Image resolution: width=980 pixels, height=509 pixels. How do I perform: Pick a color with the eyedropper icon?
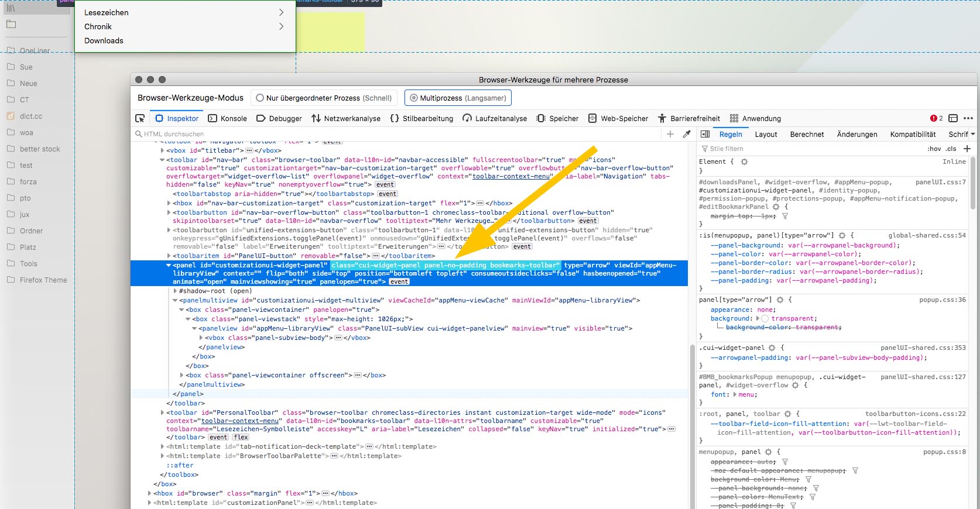(687, 134)
